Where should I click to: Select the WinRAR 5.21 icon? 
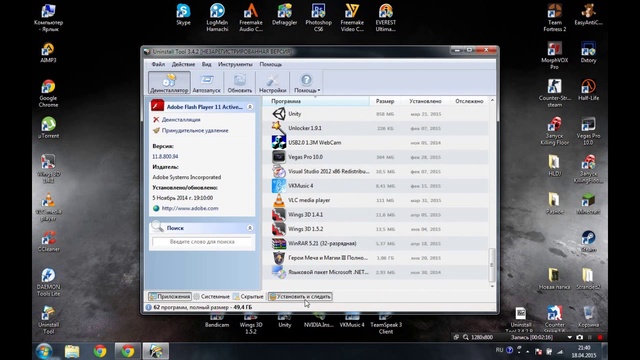279,244
